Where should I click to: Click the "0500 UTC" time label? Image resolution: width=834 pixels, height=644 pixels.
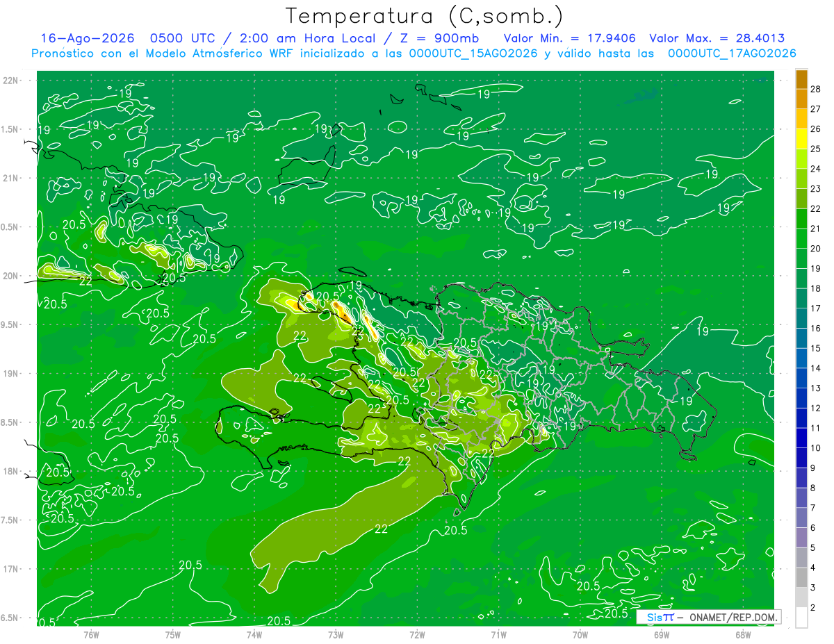click(183, 38)
